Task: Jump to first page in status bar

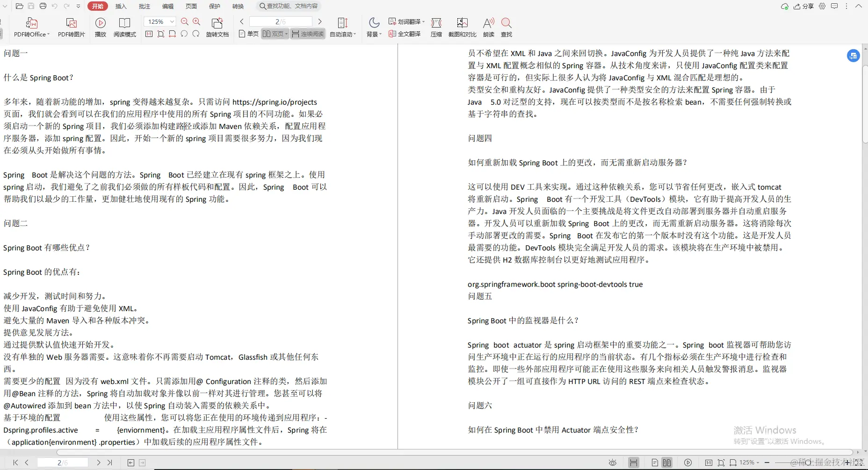Action: click(x=15, y=463)
